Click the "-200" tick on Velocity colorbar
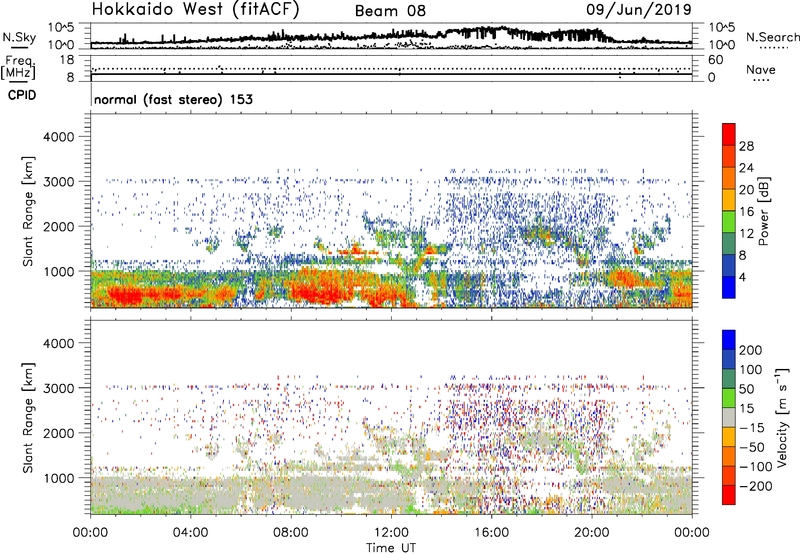The image size is (800, 554). point(756,486)
